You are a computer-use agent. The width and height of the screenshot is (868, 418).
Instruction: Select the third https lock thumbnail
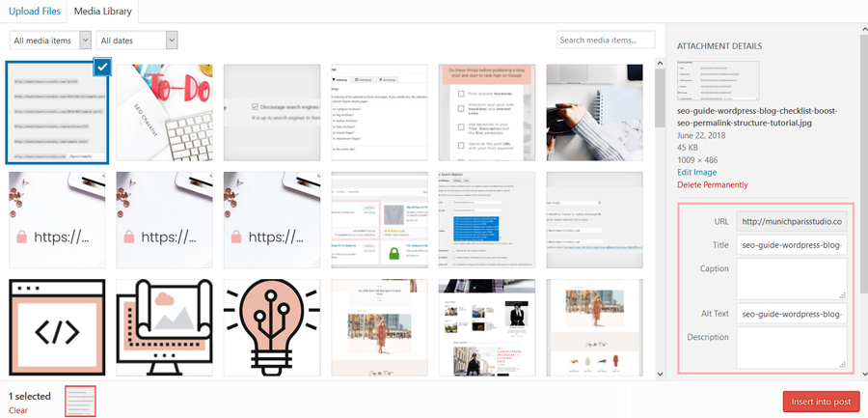point(272,220)
